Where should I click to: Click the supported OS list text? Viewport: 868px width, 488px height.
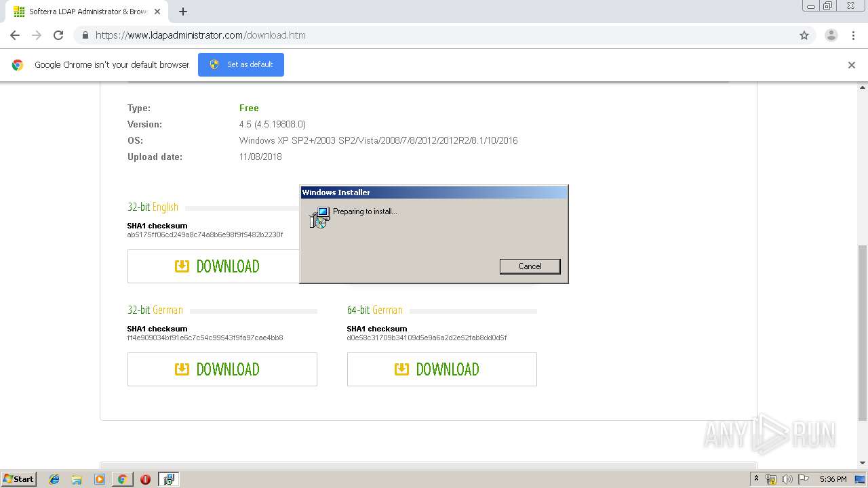click(378, 140)
